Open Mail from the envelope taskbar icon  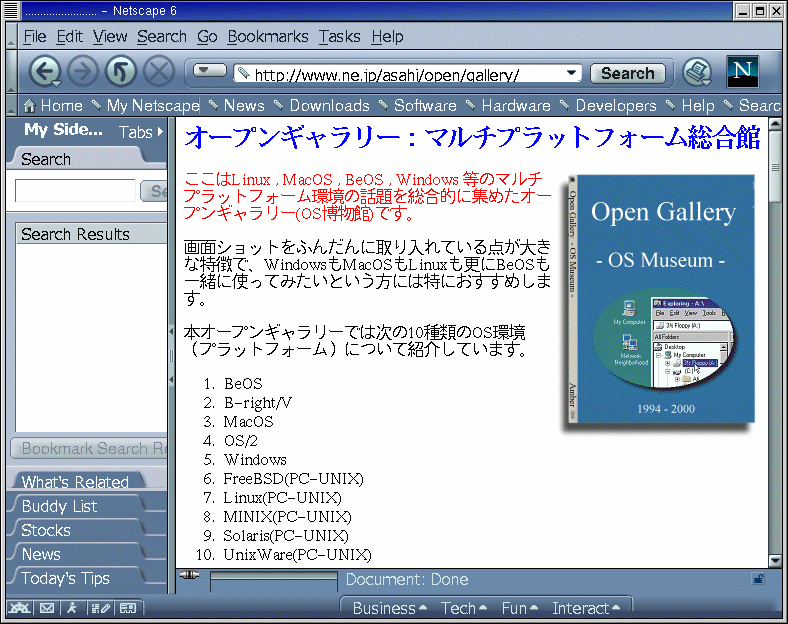(47, 608)
